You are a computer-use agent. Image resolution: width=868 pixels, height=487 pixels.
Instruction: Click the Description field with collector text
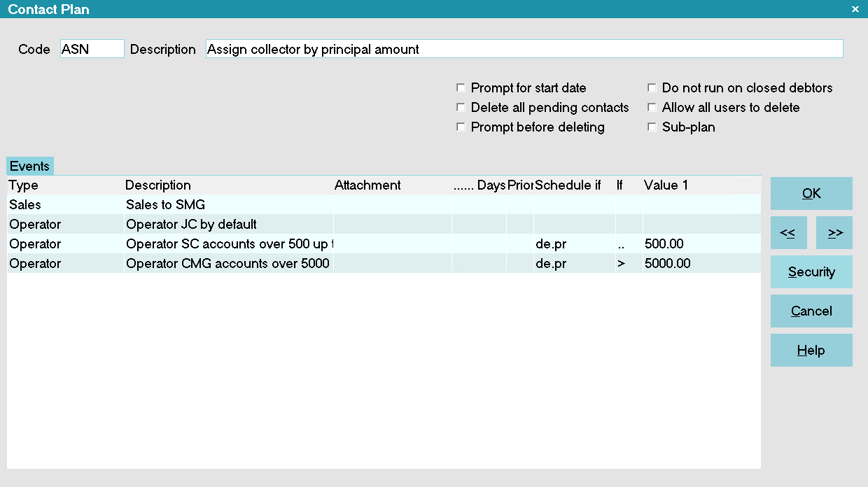pyautogui.click(x=524, y=49)
